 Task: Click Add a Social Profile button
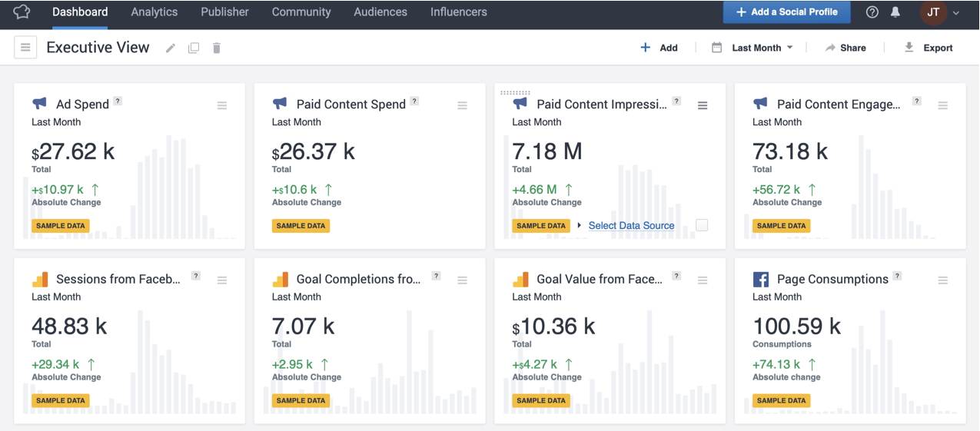(786, 12)
